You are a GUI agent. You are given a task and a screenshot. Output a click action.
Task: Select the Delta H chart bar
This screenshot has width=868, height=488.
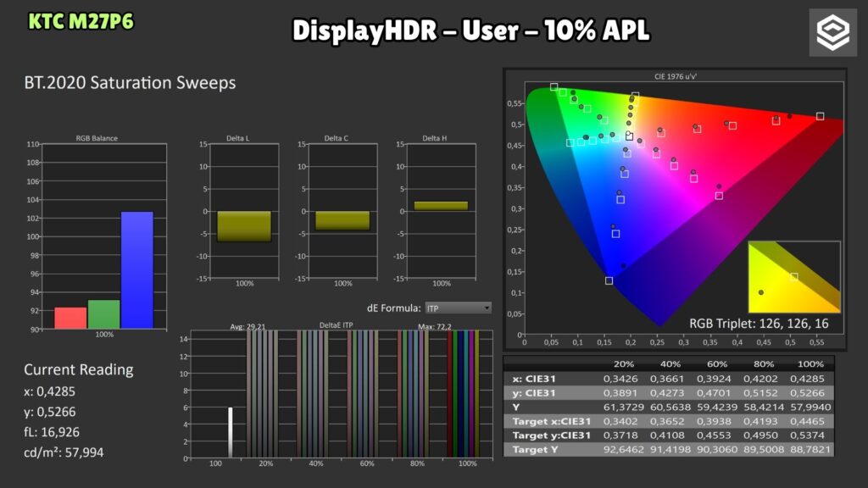pos(441,206)
